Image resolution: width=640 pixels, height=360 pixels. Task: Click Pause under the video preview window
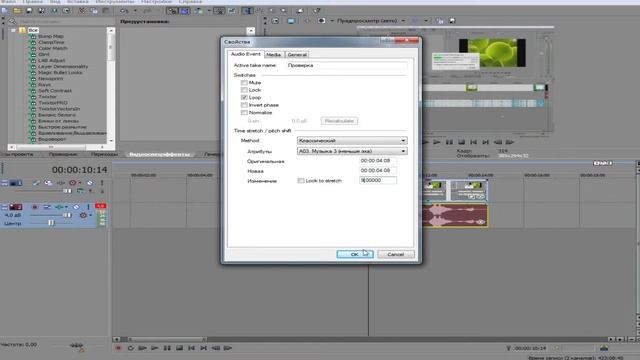click(x=449, y=142)
